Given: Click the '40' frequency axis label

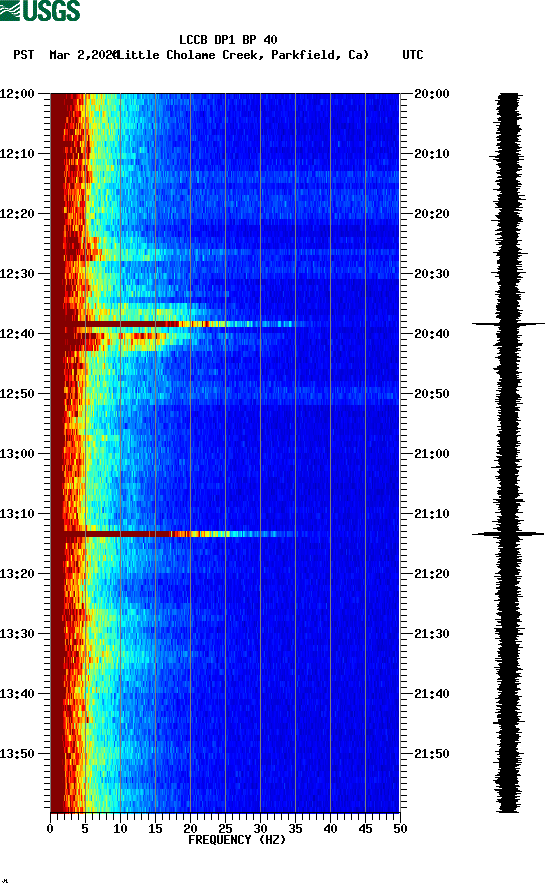Looking at the screenshot, I should click(330, 829).
